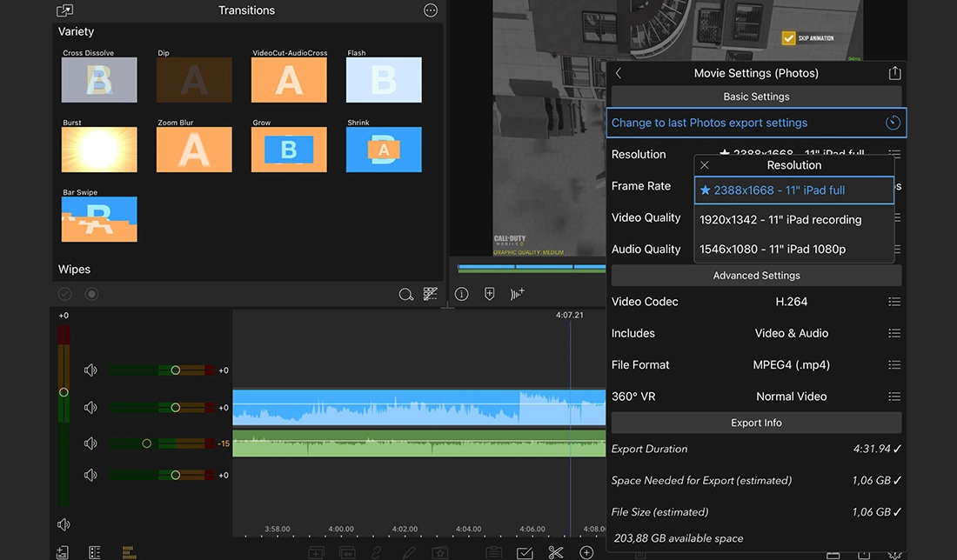957x560 pixels.
Task: Click the scissors split clip icon
Action: (556, 552)
